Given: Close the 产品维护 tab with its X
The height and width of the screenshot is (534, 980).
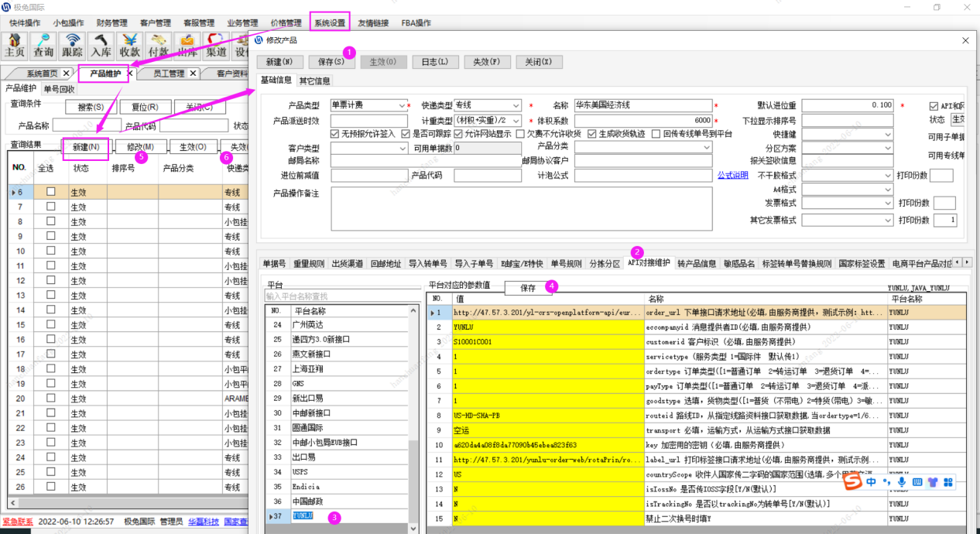Looking at the screenshot, I should point(130,74).
